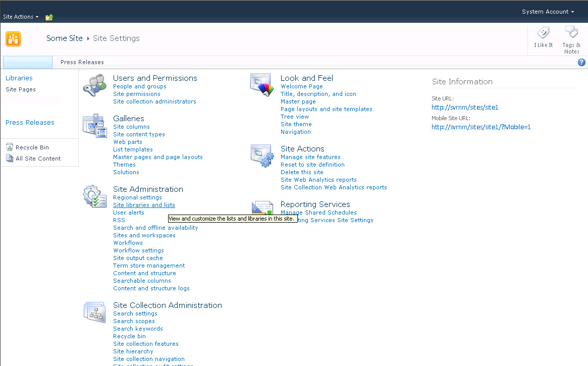
Task: Open Search scopes link
Action: click(134, 321)
